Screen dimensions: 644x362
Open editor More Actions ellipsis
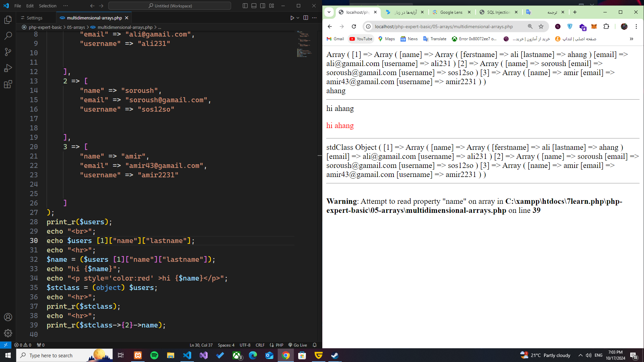[314, 18]
